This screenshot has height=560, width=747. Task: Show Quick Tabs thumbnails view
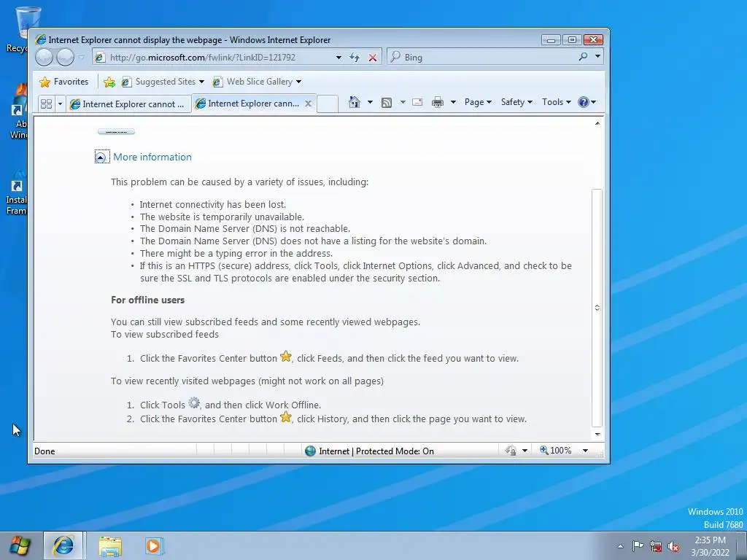point(46,104)
